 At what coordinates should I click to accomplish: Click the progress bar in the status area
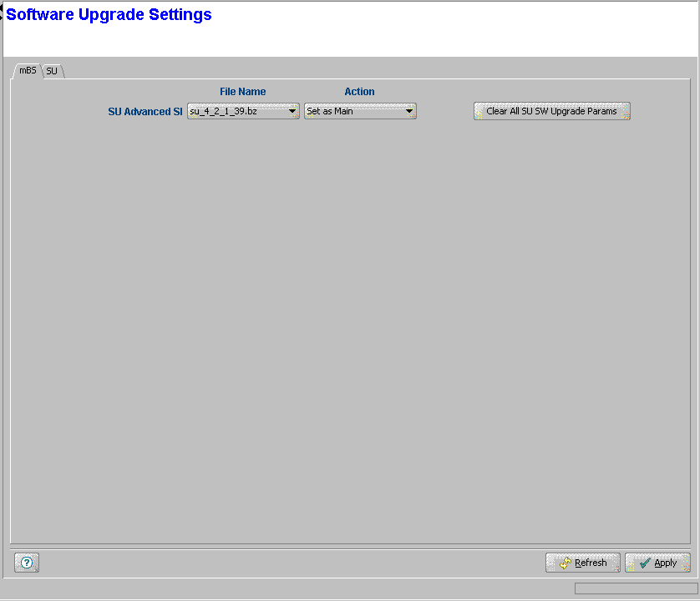pyautogui.click(x=633, y=588)
